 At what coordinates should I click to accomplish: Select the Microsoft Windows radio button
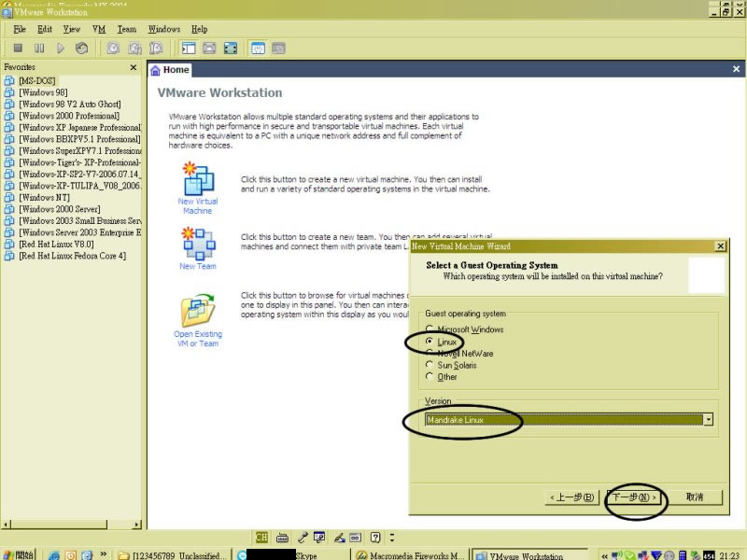tap(430, 329)
